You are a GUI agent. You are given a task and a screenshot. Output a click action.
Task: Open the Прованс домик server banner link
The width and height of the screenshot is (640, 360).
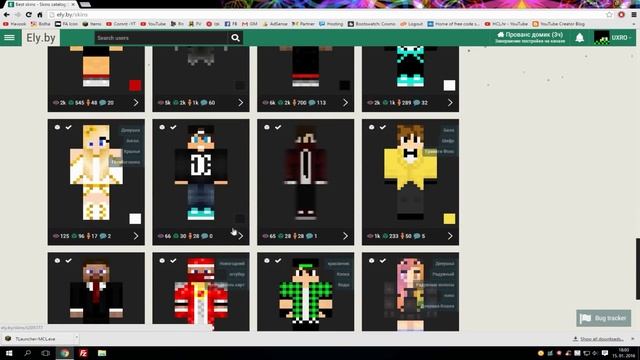tap(530, 38)
